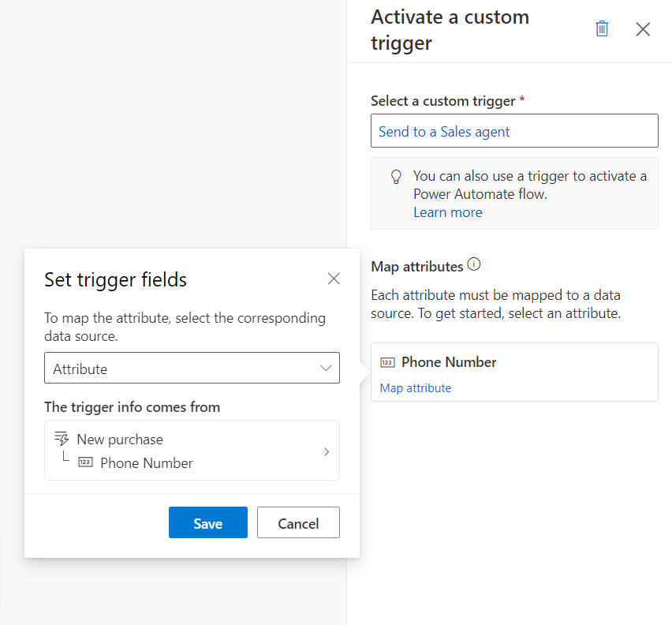
Task: Close the Activate a custom trigger panel
Action: [x=643, y=29]
